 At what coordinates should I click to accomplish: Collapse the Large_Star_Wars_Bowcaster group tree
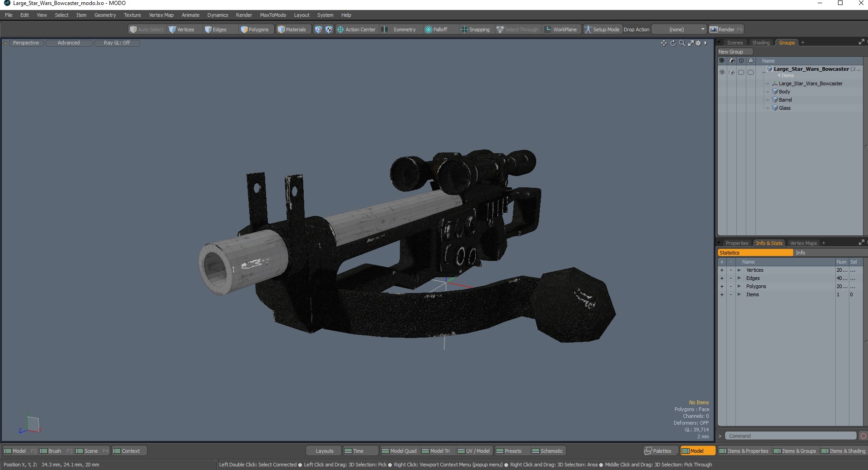click(x=764, y=72)
